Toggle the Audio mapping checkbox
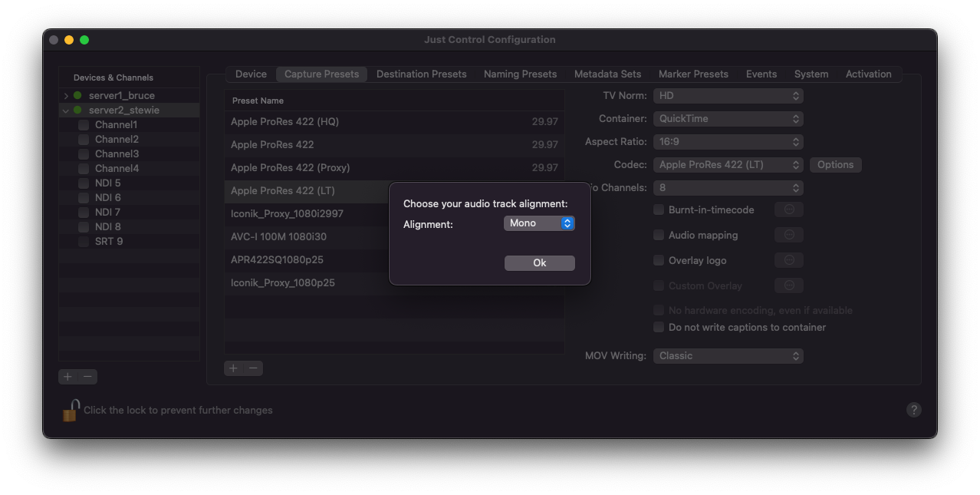Screen dimensions: 980x495 tap(659, 235)
